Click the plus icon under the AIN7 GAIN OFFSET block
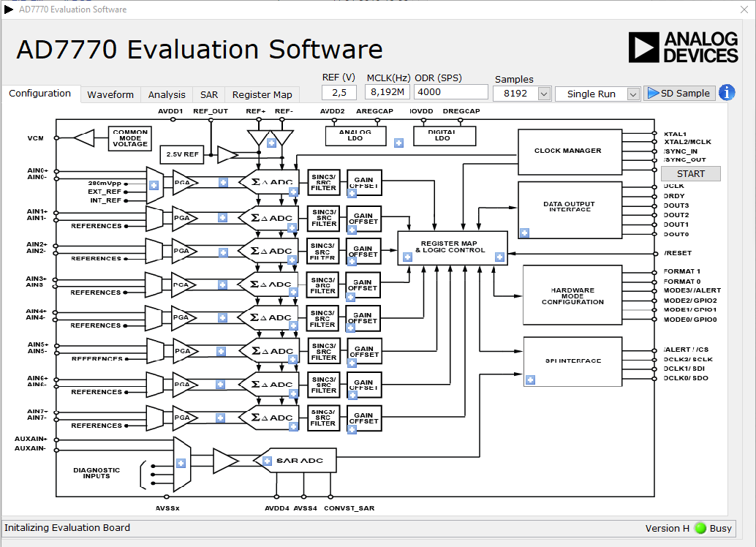756x547 pixels. 352,429
